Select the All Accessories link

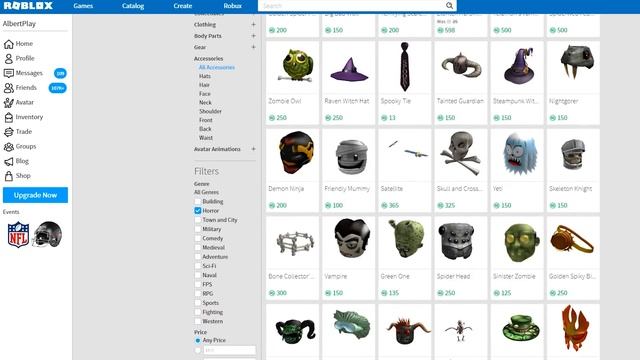pos(217,67)
